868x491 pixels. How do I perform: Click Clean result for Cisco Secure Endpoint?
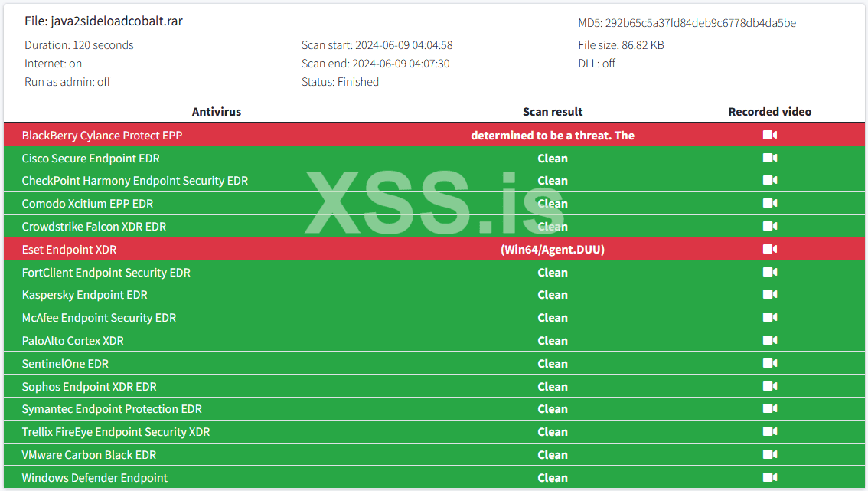click(553, 159)
